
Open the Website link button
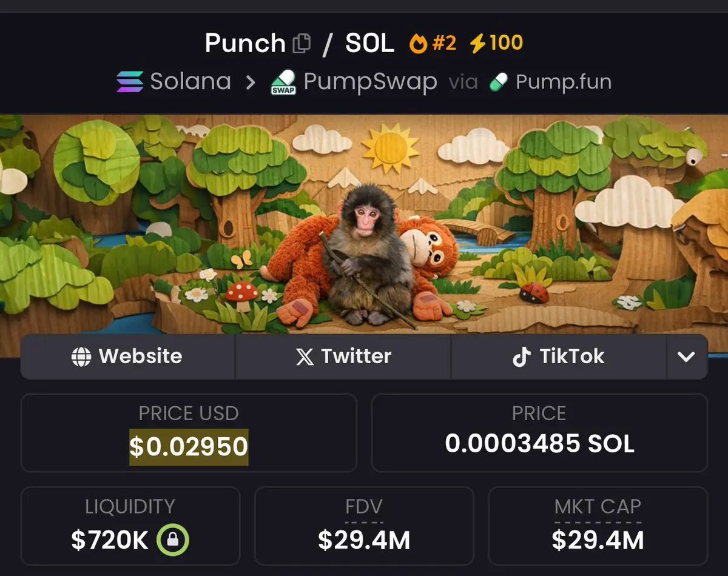coord(128,357)
